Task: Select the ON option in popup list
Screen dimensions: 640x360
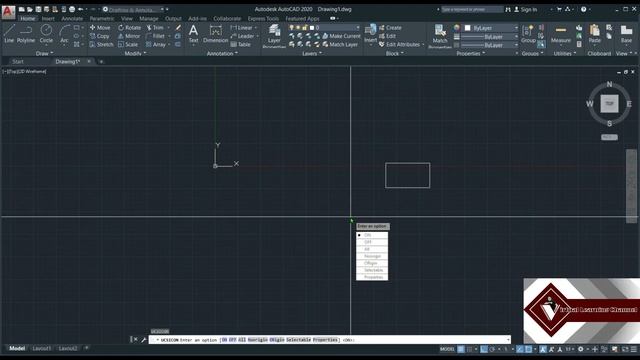Action: [372, 235]
